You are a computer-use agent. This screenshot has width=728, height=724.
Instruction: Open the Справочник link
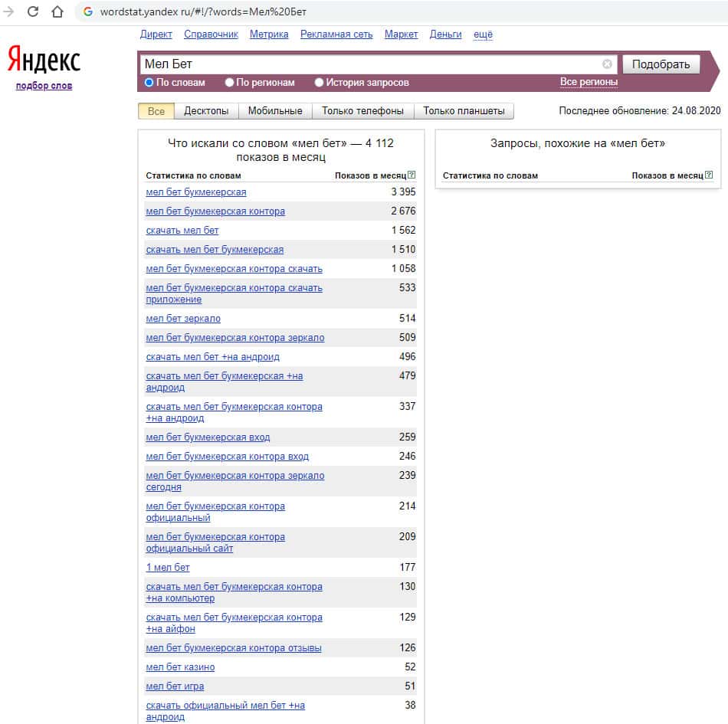(x=212, y=34)
